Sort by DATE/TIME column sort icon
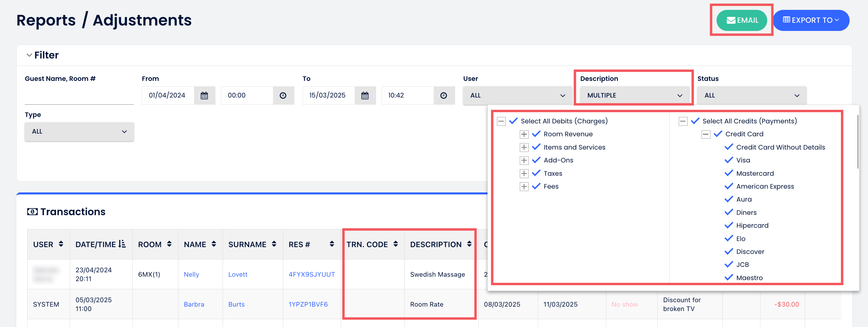The width and height of the screenshot is (868, 327). pyautogui.click(x=122, y=244)
